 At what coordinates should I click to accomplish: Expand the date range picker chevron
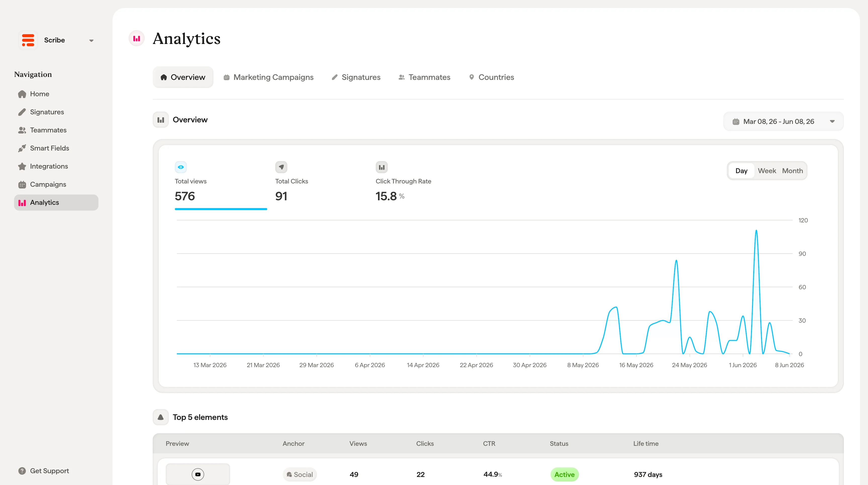[x=832, y=121]
